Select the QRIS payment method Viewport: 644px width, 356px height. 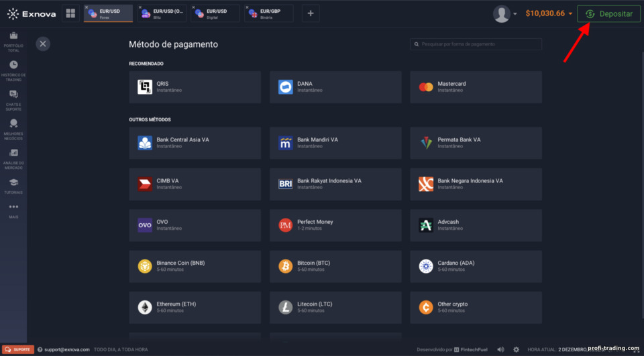[x=195, y=87]
